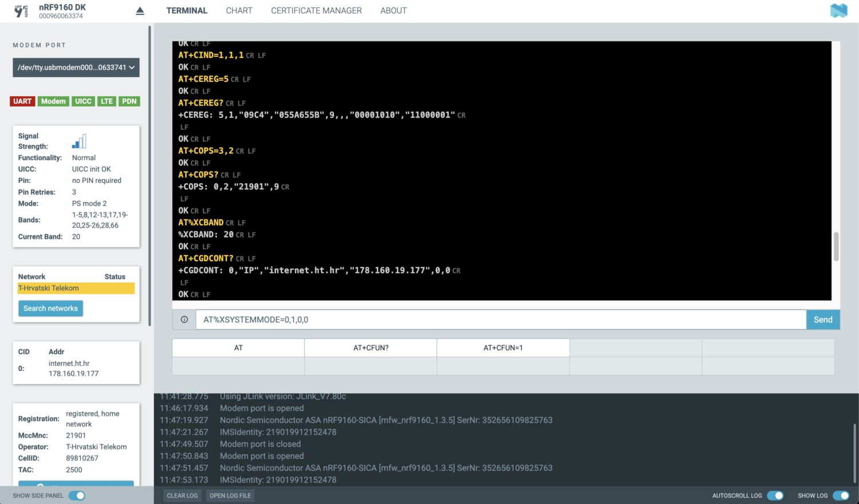Screen dimensions: 859x504
Task: Click the UICC status indicator
Action: (83, 101)
